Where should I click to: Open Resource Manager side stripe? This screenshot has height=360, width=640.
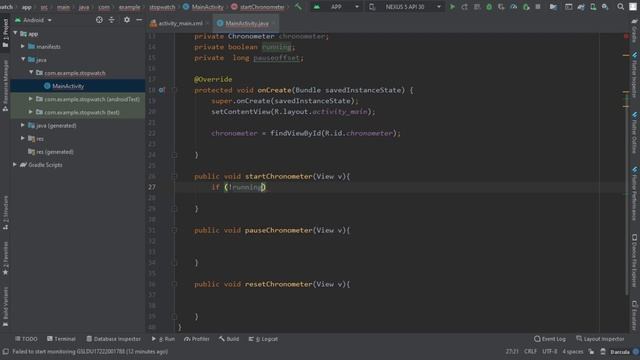(5, 86)
